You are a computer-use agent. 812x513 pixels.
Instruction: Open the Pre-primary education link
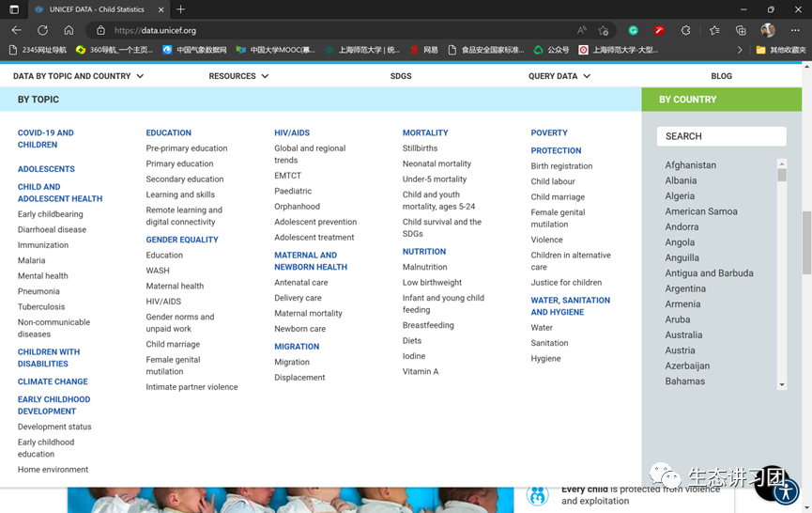click(x=187, y=148)
